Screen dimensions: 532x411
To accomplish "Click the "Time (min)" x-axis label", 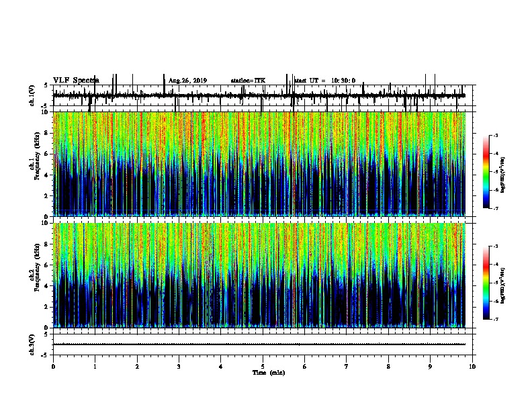I will coord(269,373).
